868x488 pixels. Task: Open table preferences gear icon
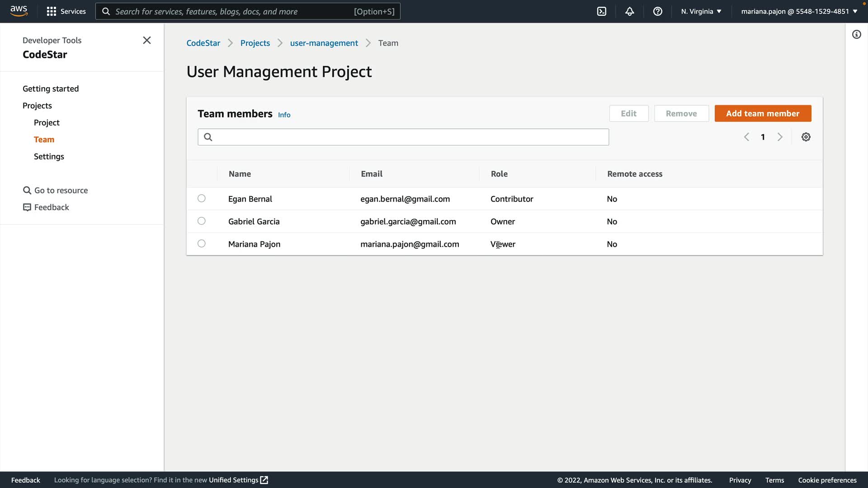pyautogui.click(x=806, y=137)
